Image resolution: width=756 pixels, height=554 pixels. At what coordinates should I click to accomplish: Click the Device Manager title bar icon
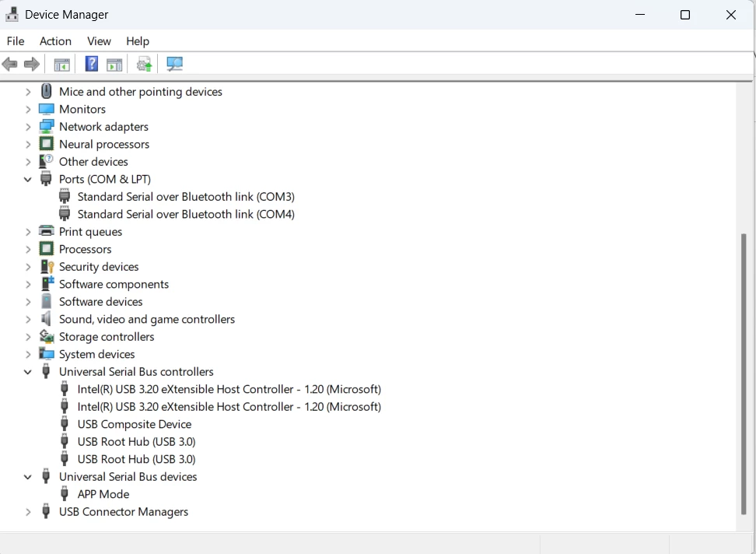(12, 15)
